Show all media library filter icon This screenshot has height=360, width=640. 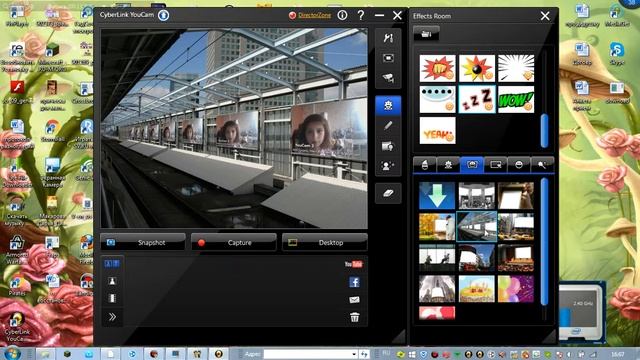[x=112, y=264]
